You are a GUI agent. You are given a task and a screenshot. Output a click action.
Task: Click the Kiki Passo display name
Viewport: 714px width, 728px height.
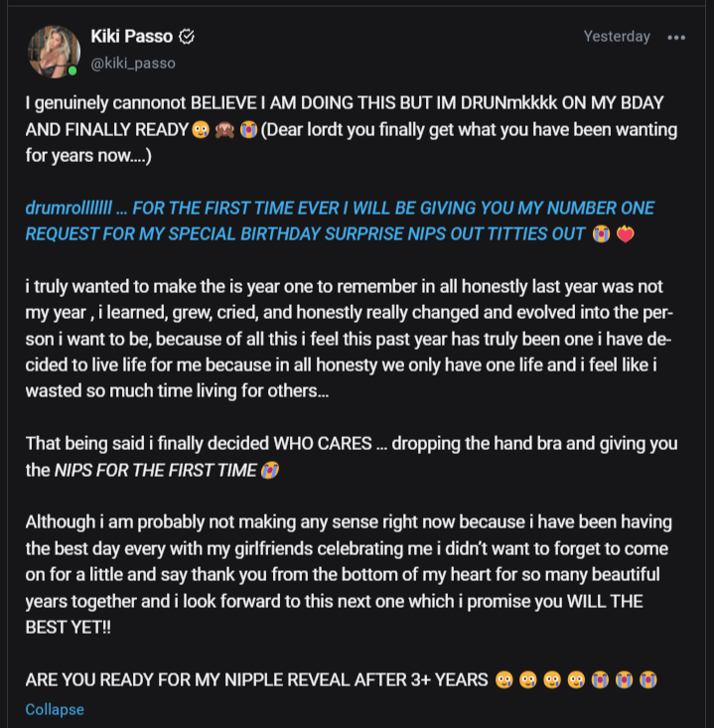tap(130, 37)
